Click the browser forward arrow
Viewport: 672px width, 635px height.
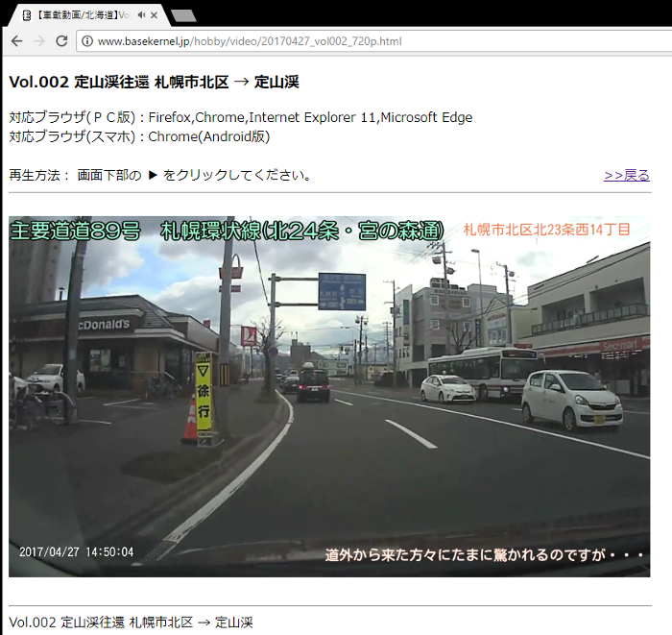click(x=39, y=41)
